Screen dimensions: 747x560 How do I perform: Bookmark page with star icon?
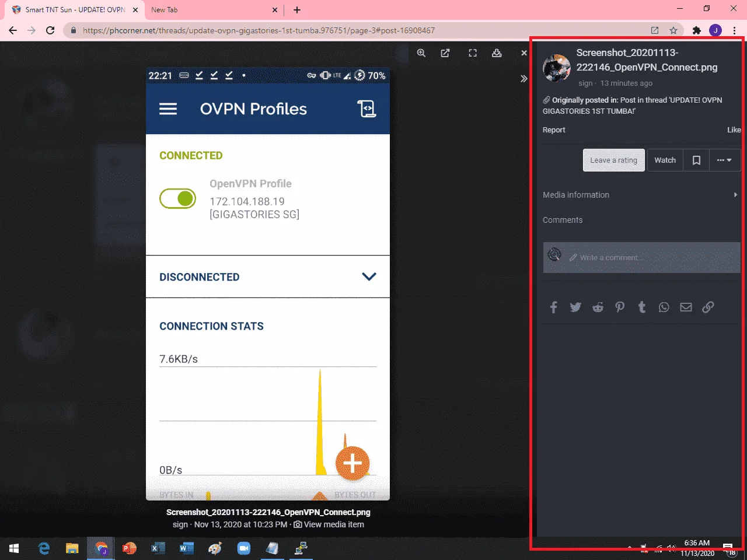[x=673, y=30]
